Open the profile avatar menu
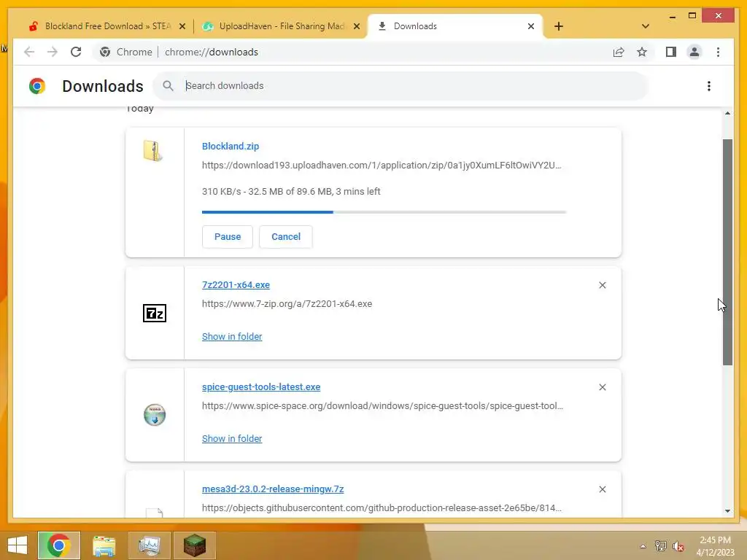 [x=694, y=52]
